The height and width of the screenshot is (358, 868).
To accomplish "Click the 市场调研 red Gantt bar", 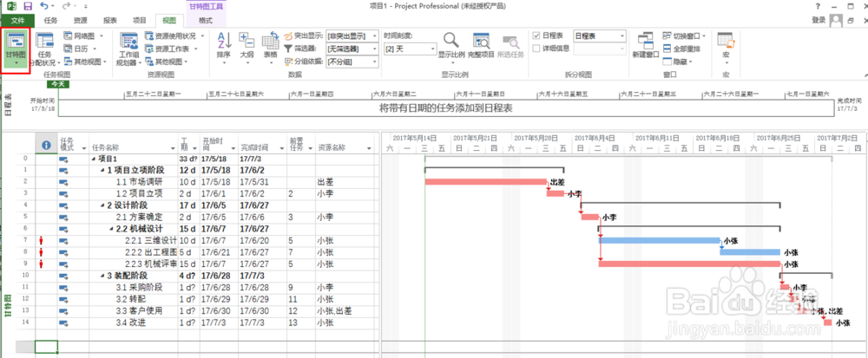I will [x=485, y=182].
